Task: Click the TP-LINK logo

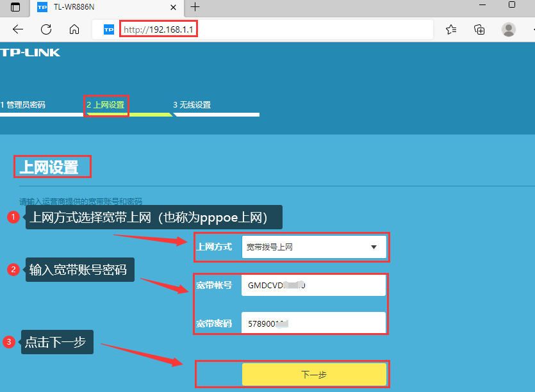Action: (x=30, y=53)
